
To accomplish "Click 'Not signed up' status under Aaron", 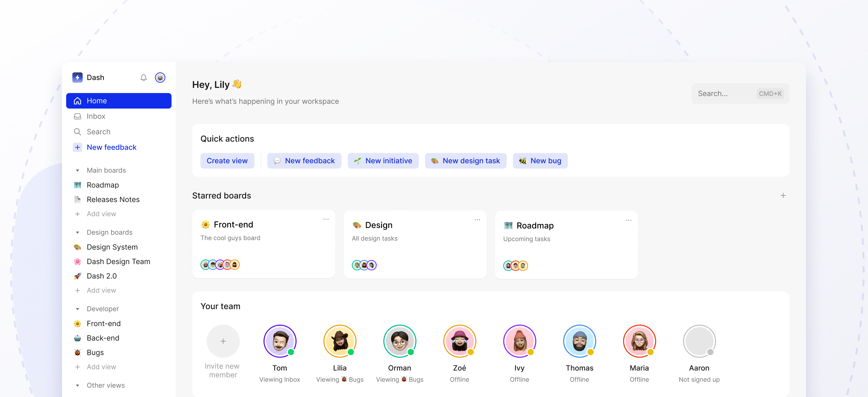I will click(699, 379).
